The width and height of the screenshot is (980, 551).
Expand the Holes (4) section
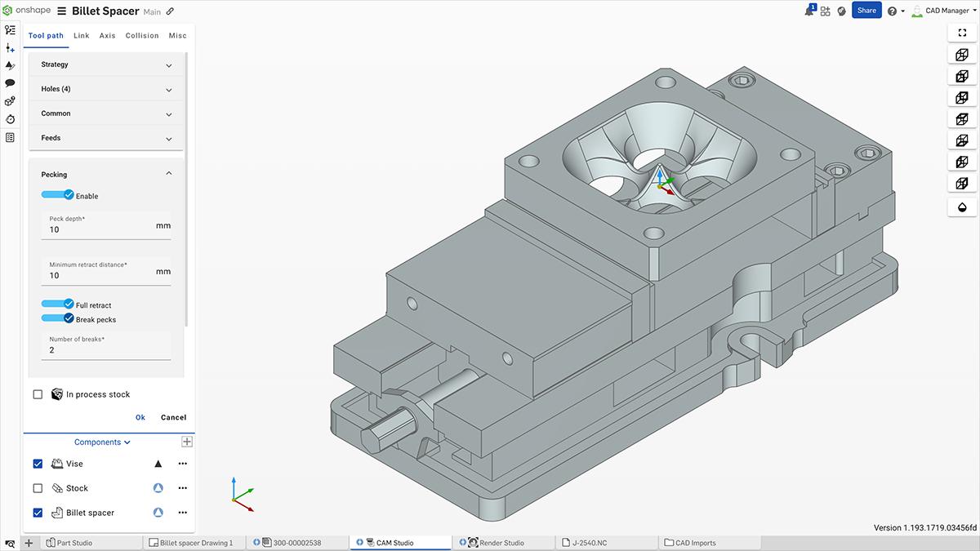(x=106, y=89)
